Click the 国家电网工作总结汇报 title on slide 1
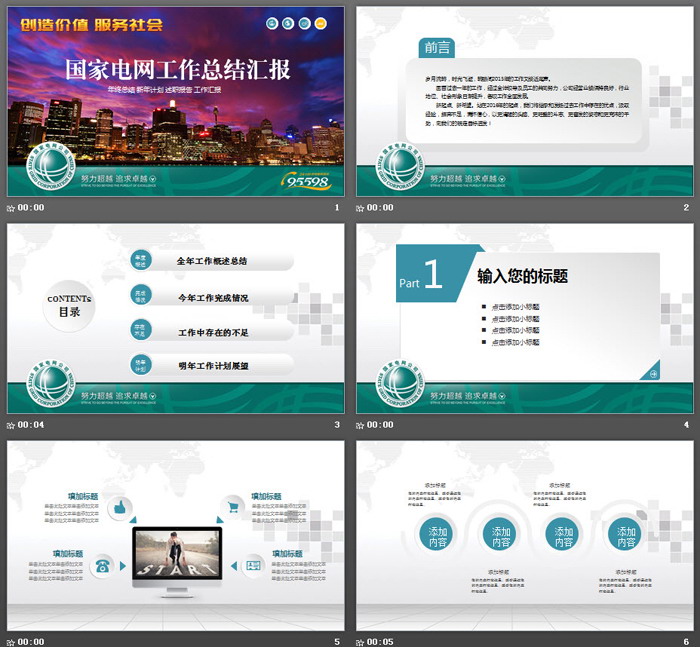 pos(178,70)
